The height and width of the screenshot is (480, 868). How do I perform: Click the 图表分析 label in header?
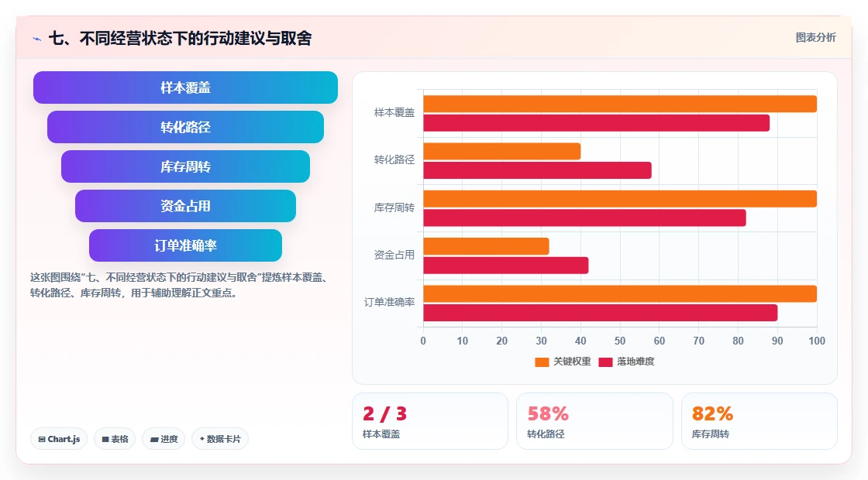point(815,38)
